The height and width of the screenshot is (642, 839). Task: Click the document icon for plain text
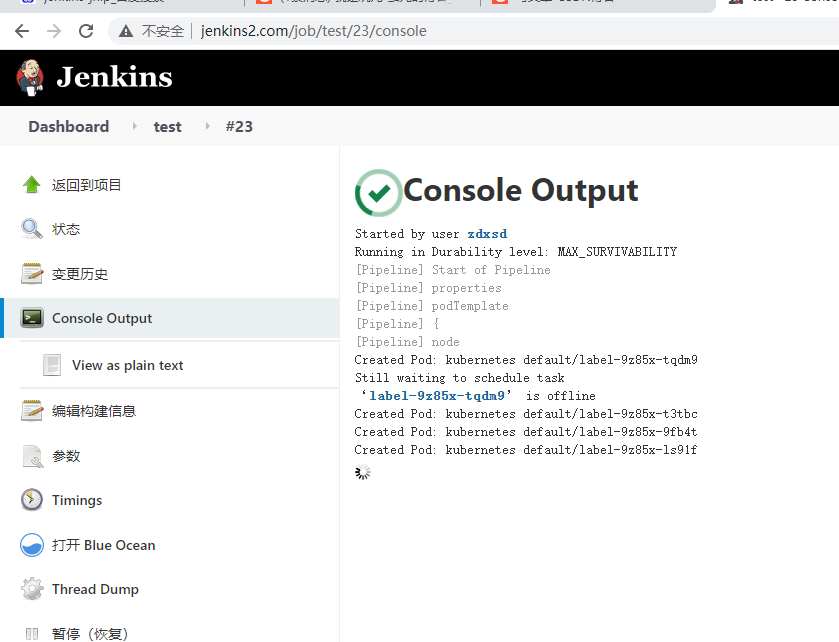(x=52, y=365)
